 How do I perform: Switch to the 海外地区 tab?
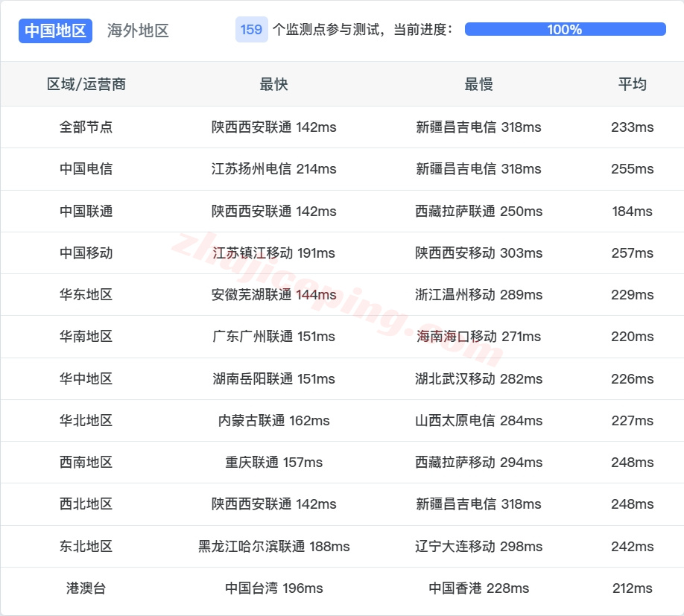[x=137, y=31]
